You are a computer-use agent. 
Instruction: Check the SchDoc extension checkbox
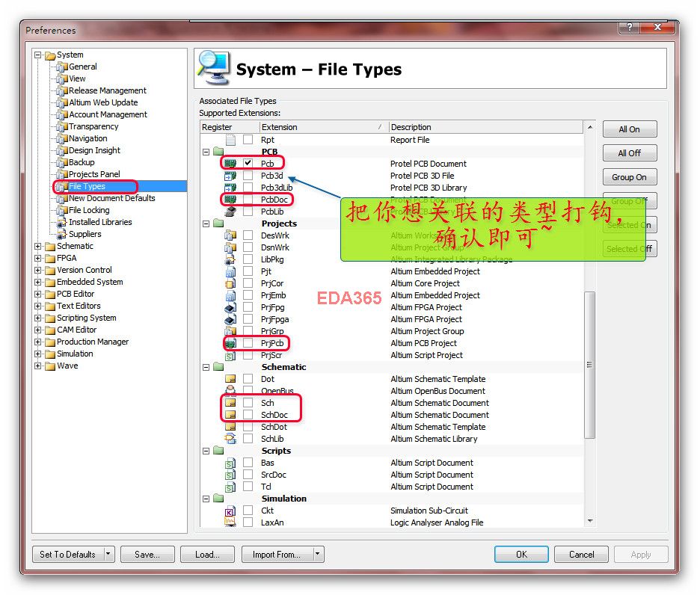click(x=248, y=415)
